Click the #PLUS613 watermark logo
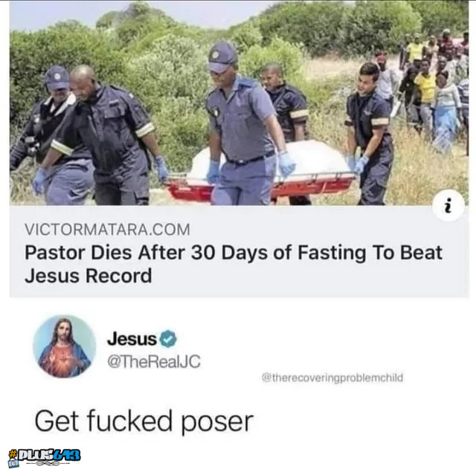This screenshot has width=476, height=472. 45,455
